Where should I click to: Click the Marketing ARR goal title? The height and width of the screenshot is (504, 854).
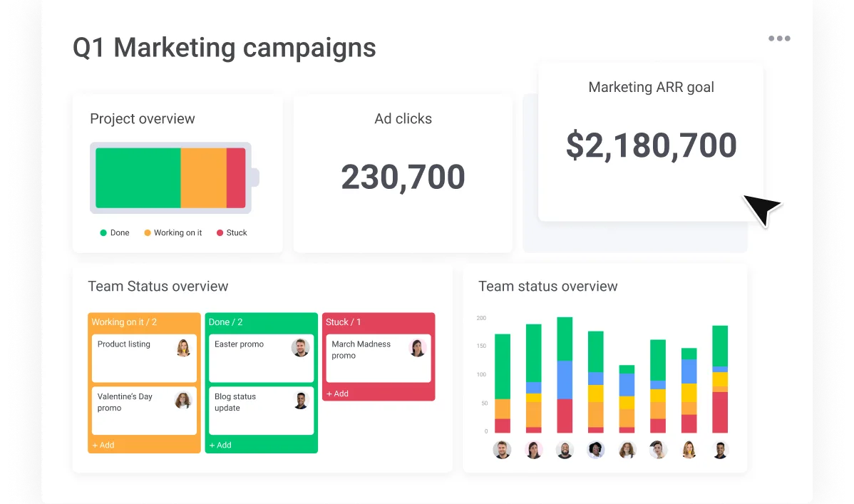tap(651, 87)
